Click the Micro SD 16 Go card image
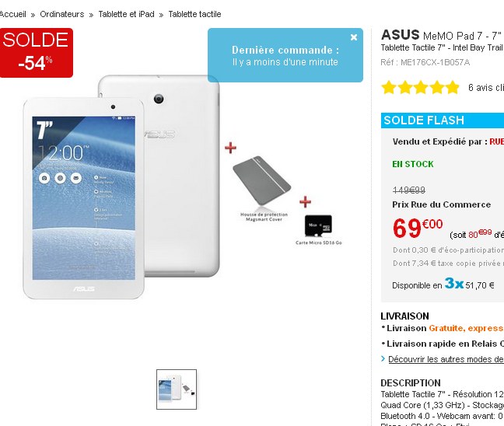Screen dimensions: 504x426 (318, 225)
